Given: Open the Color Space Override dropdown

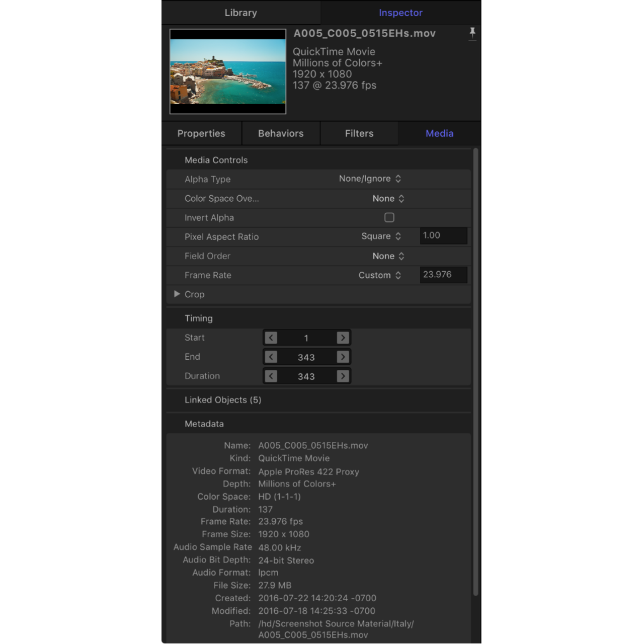Looking at the screenshot, I should coord(388,198).
